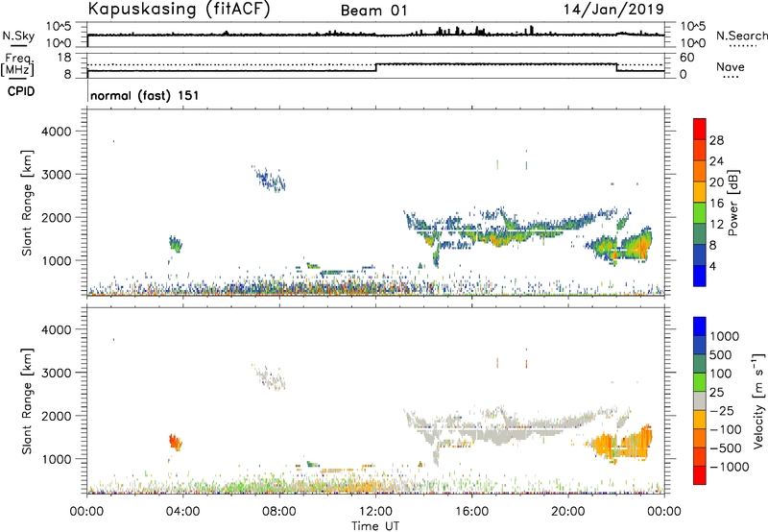Click the 100 tick on Velocity colorbar
The image size is (768, 532).
[x=721, y=374]
